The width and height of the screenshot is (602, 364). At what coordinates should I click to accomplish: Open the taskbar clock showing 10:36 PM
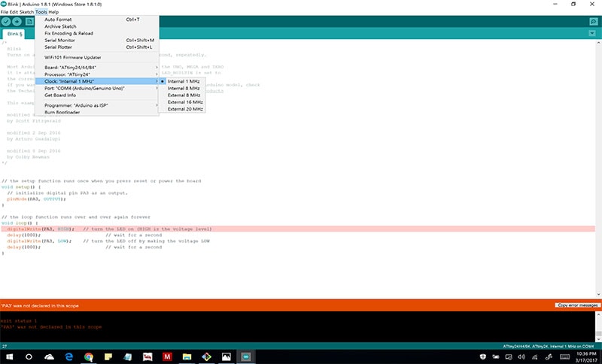tap(586, 356)
